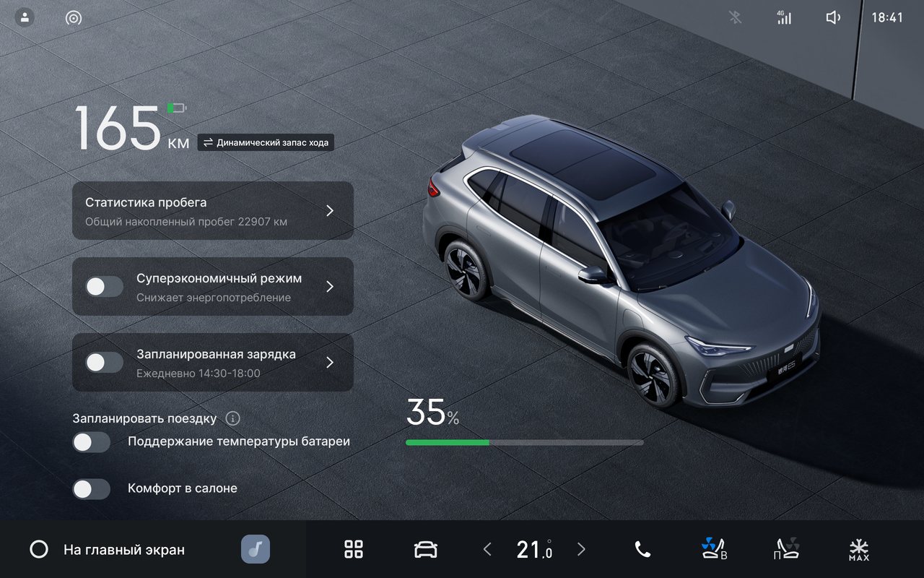Viewport: 924px width, 578px height.
Task: Expand Статистика пробега chevron
Action: coord(330,210)
